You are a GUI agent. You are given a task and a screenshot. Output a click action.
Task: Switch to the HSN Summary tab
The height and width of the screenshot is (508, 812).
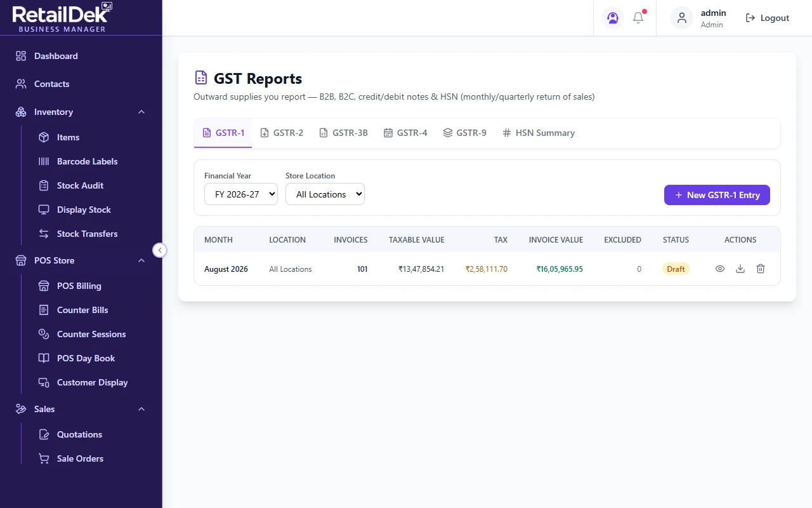click(539, 133)
